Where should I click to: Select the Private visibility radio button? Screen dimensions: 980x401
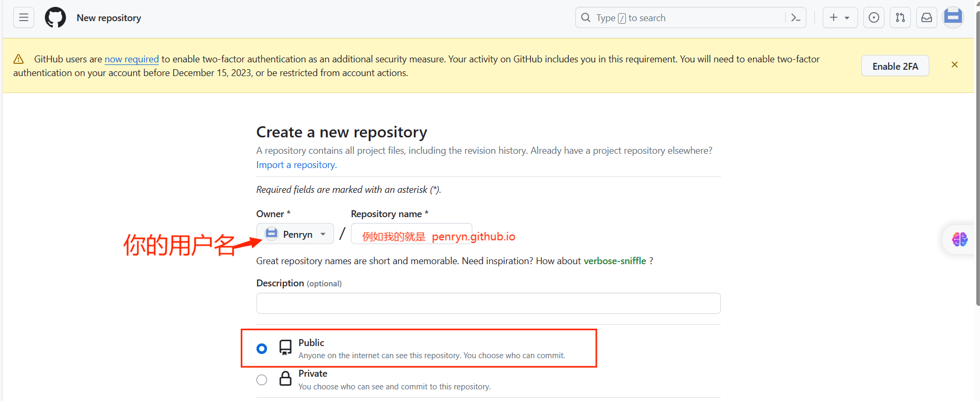tap(262, 380)
